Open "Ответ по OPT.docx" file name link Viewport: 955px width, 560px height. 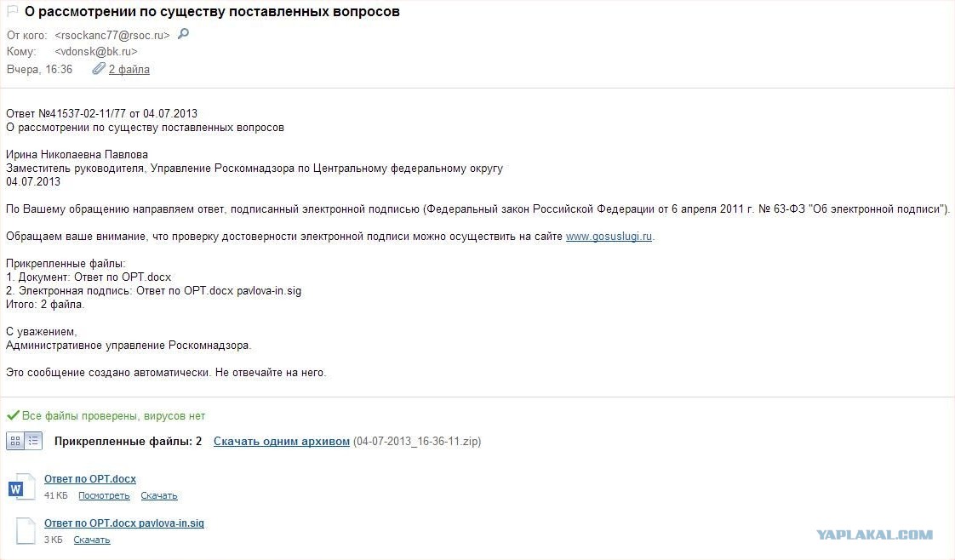(x=89, y=479)
